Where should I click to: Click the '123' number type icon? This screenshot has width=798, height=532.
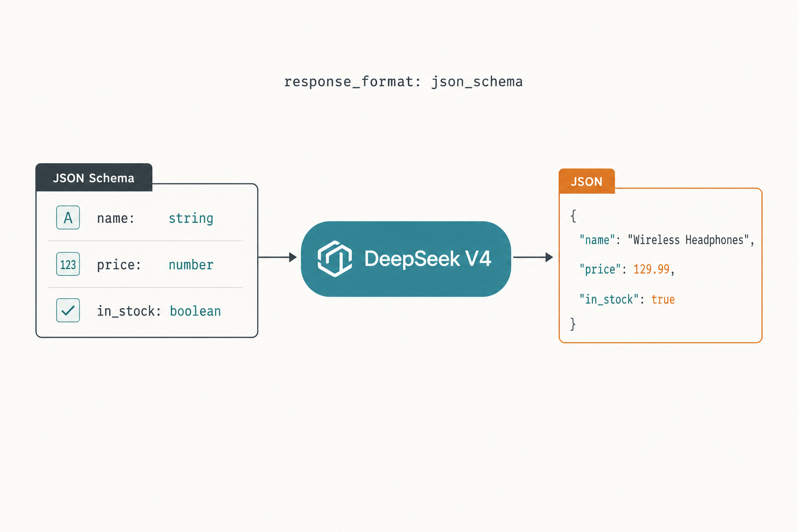(68, 264)
